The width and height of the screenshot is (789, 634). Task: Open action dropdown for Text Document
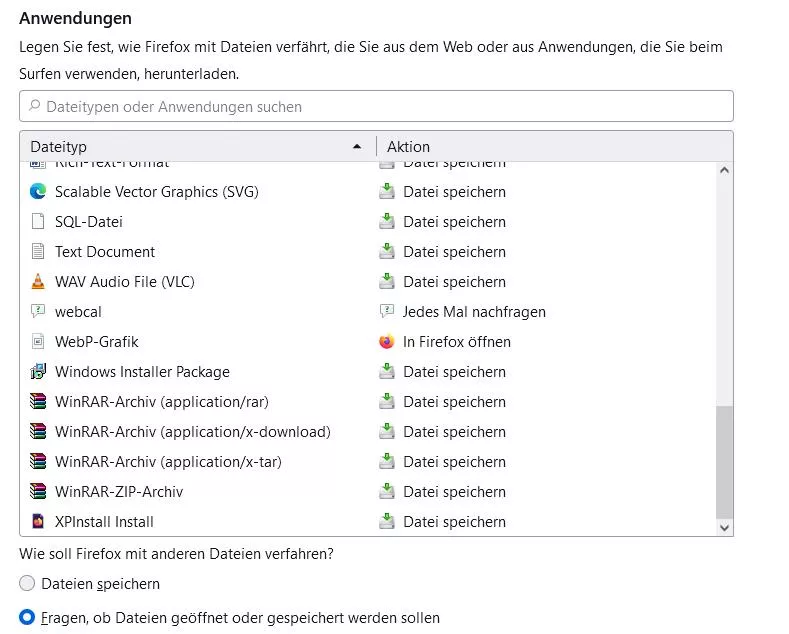coord(454,252)
